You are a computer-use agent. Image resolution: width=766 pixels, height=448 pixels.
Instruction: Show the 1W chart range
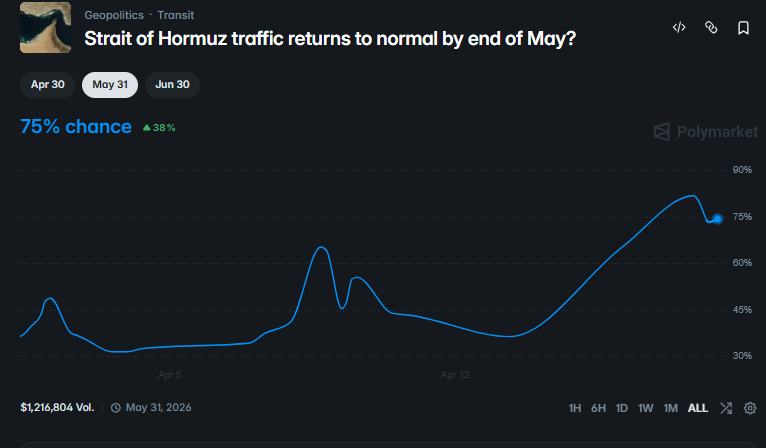[x=646, y=408]
